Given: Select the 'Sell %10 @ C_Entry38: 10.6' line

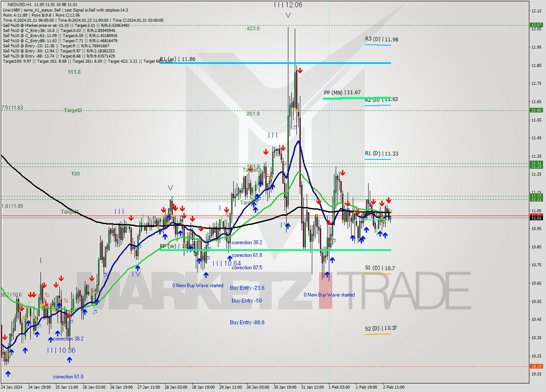Looking at the screenshot, I should click(x=58, y=30).
